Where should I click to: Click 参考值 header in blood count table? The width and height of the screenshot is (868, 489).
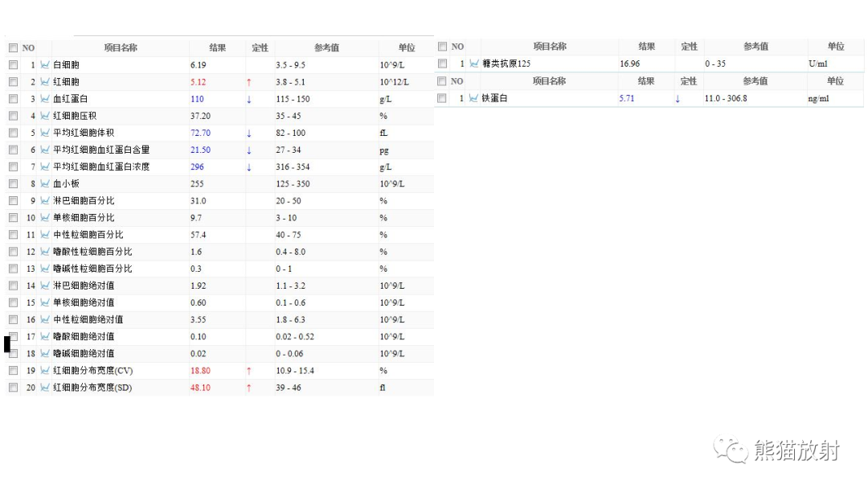click(x=326, y=47)
